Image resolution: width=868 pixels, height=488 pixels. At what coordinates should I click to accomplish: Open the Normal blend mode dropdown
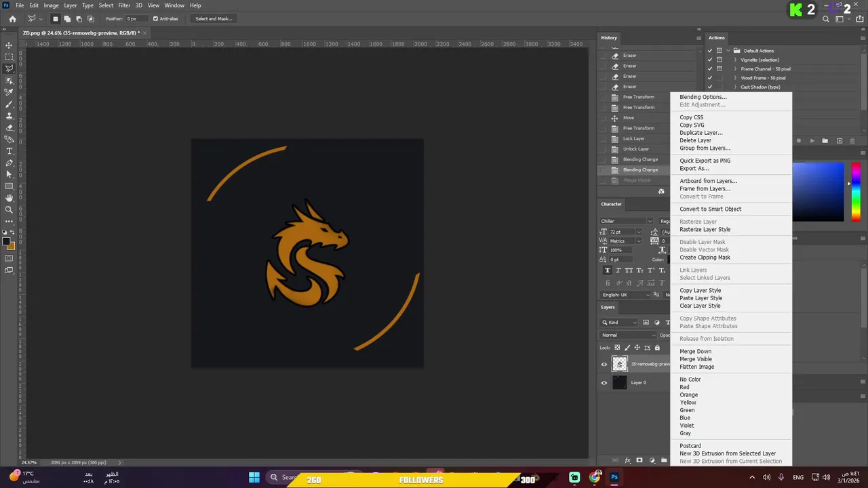click(x=629, y=335)
